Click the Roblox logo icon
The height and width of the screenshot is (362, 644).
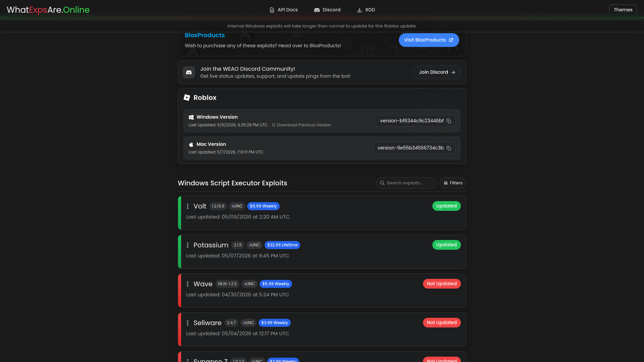(187, 98)
